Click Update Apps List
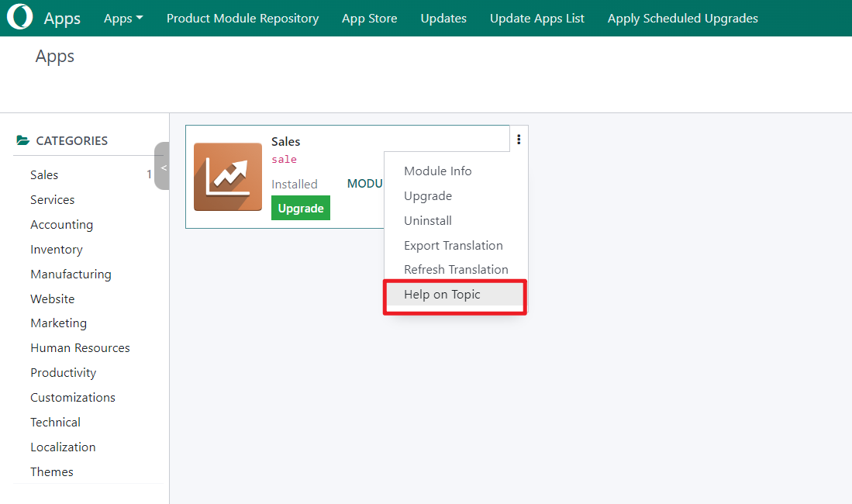This screenshot has width=852, height=504. coord(536,18)
